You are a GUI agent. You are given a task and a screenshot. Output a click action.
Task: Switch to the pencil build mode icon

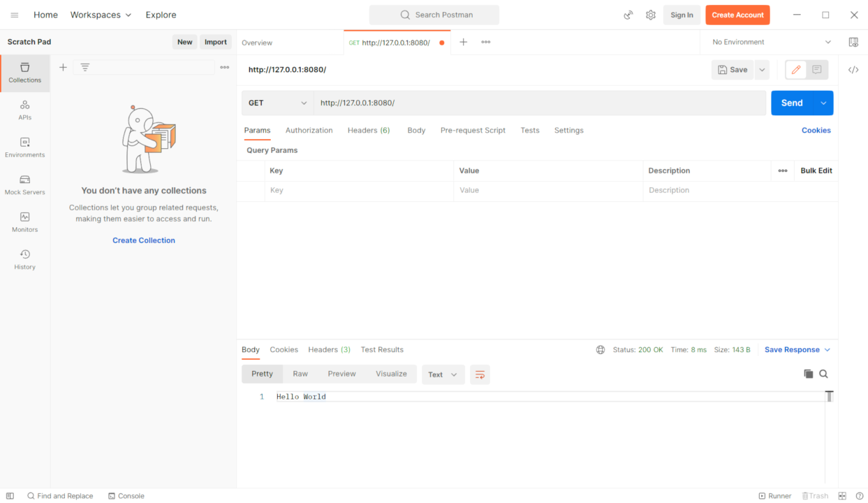tap(796, 70)
